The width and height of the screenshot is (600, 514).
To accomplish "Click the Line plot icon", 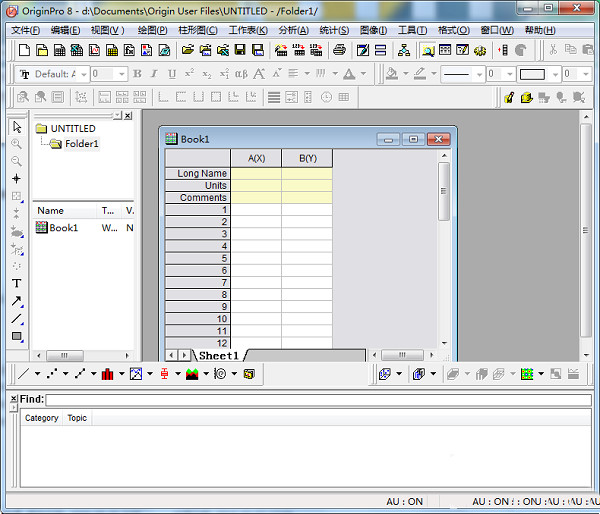I will pos(24,374).
